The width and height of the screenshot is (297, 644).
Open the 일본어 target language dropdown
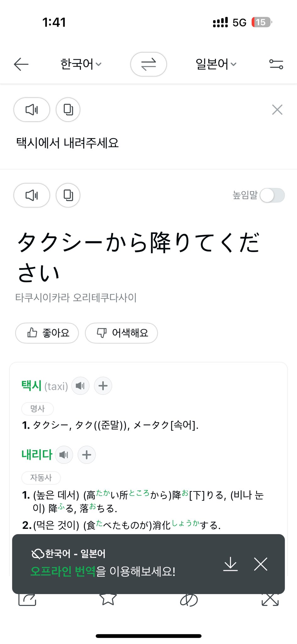216,64
